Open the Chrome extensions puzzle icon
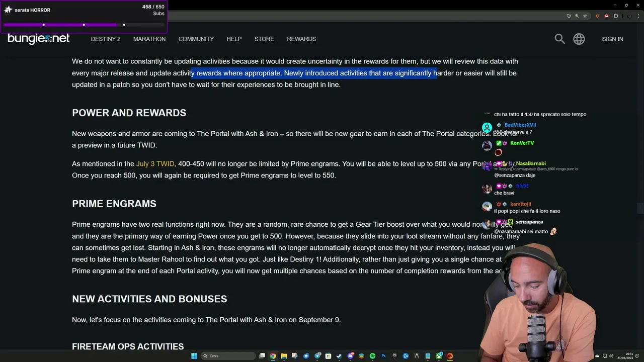Screen dimensions: 644x362 pos(616,16)
